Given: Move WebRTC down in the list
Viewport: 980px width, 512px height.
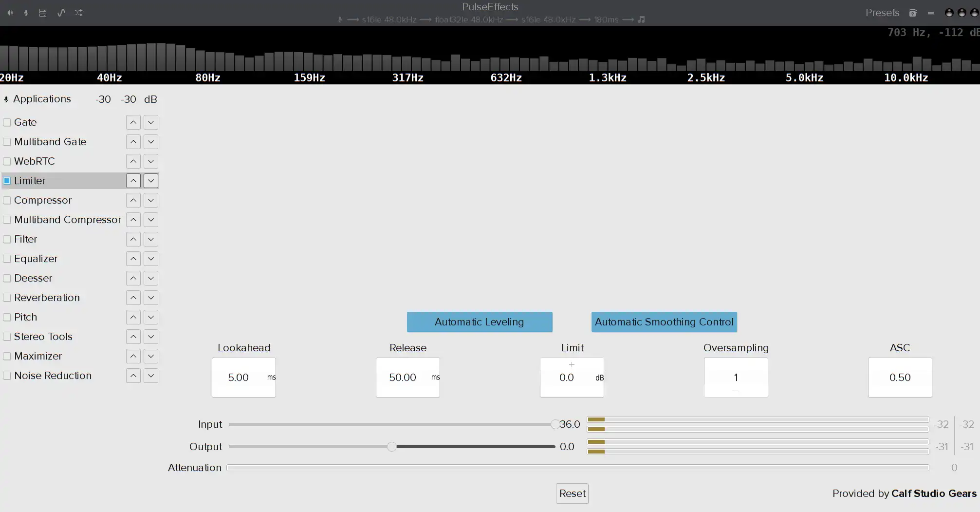Looking at the screenshot, I should [x=151, y=161].
